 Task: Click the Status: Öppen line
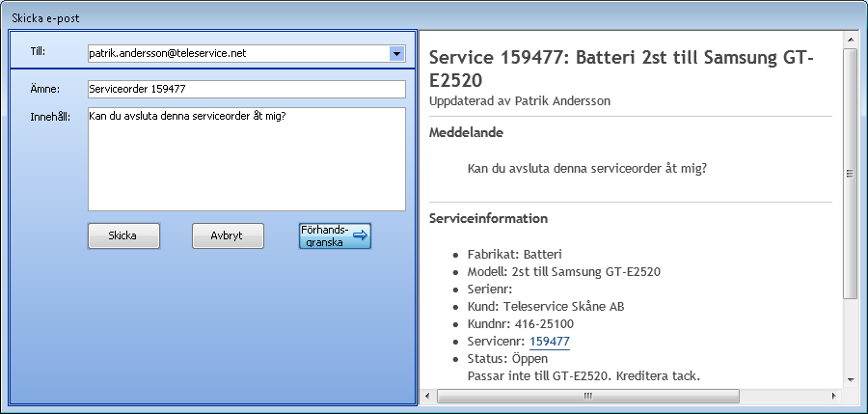tap(507, 359)
